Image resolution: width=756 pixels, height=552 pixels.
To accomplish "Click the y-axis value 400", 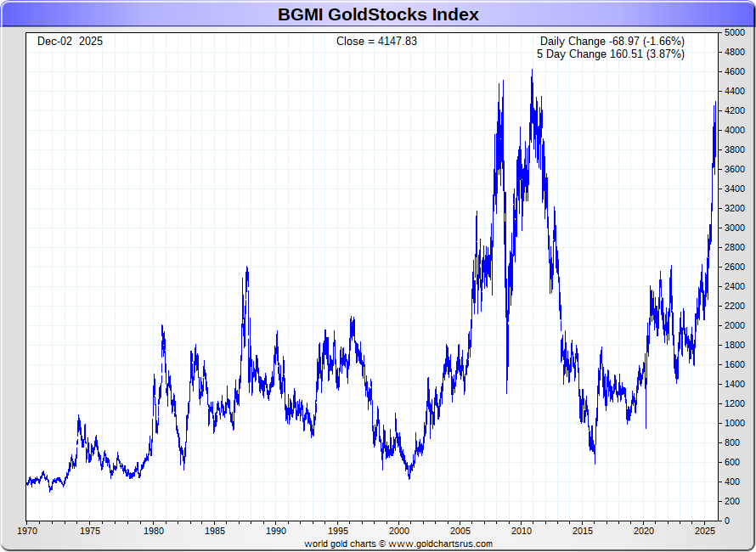I will tap(732, 482).
